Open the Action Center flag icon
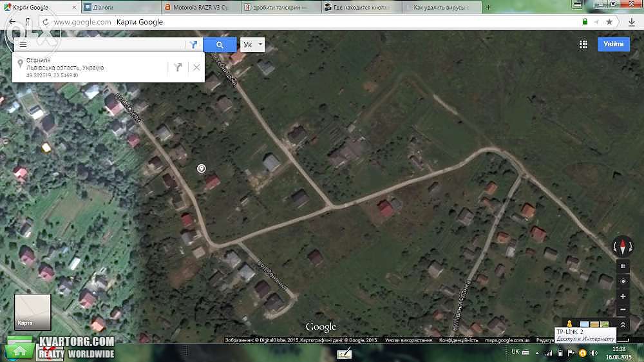644x362 pixels. click(571, 352)
